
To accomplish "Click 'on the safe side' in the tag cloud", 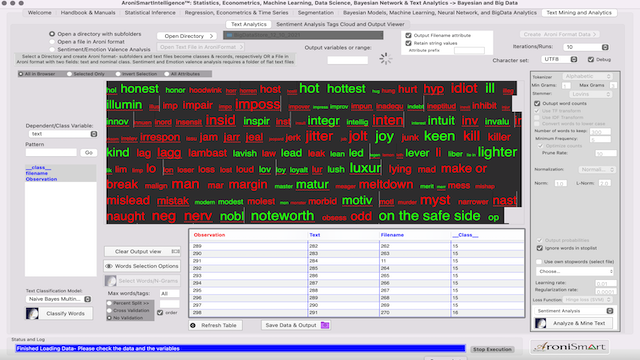I will (429, 216).
